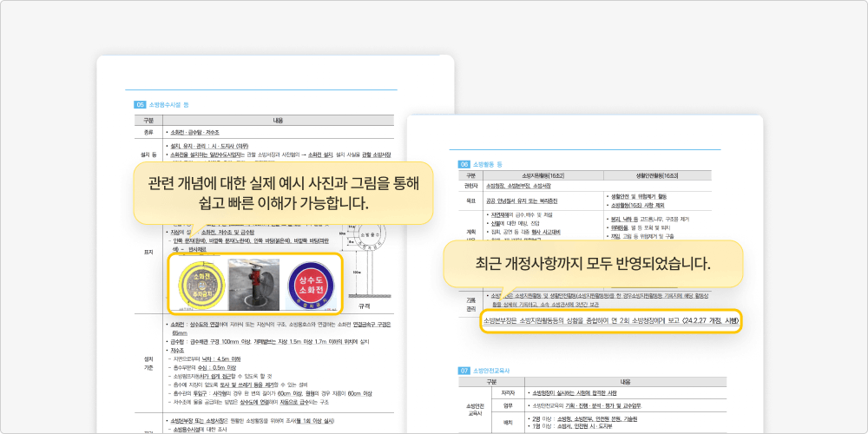Image resolution: width=868 pixels, height=434 pixels.
Task: Click the 소방안전교육사 section heading
Action: click(497, 370)
